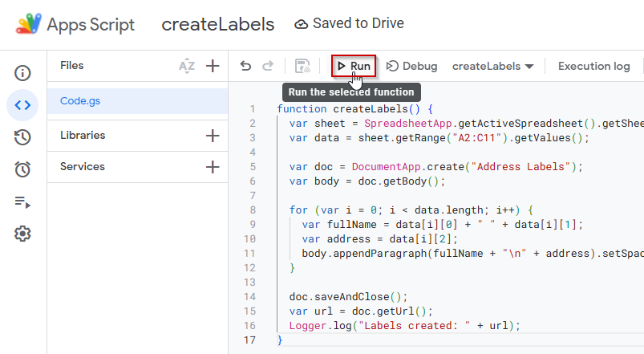Image resolution: width=644 pixels, height=354 pixels.
Task: Add a service with plus icon
Action: 213,167
